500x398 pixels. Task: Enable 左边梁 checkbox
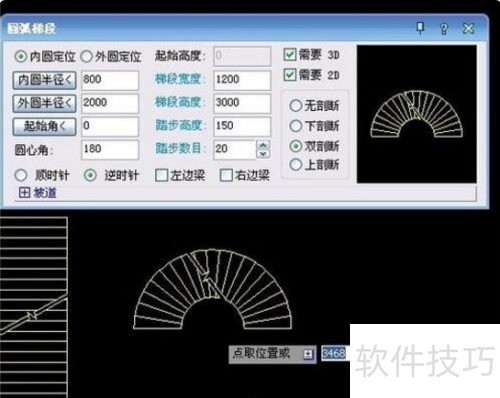point(162,175)
